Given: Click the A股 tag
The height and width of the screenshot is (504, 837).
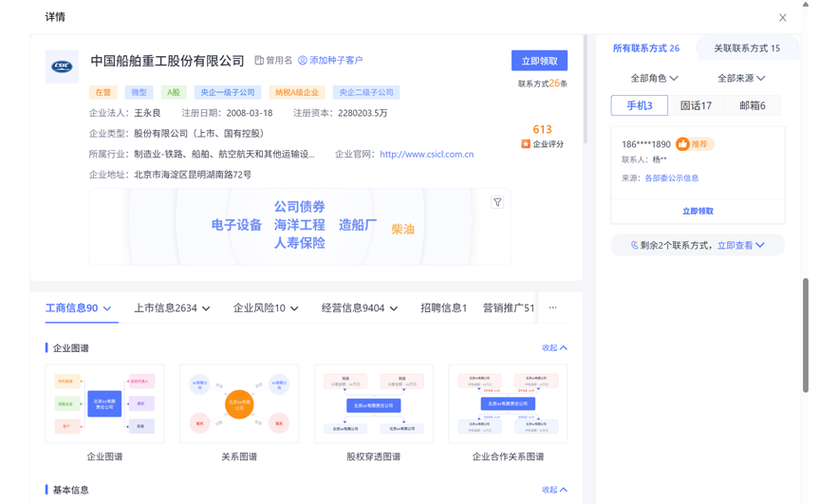Looking at the screenshot, I should (174, 92).
